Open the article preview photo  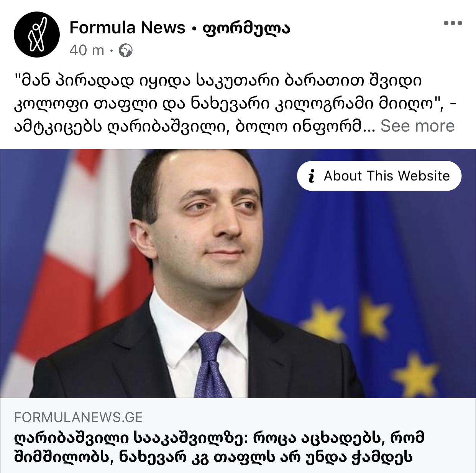(x=238, y=273)
